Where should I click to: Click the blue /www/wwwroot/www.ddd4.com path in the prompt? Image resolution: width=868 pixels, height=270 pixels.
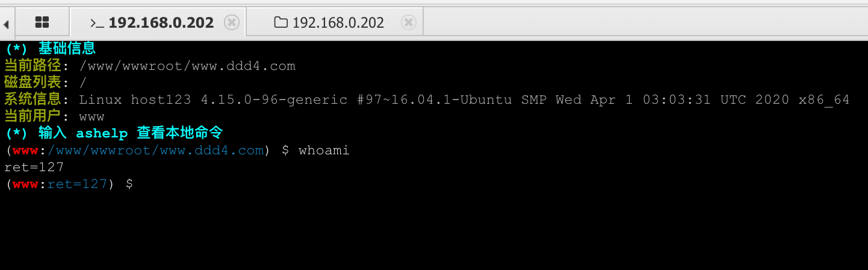(155, 150)
